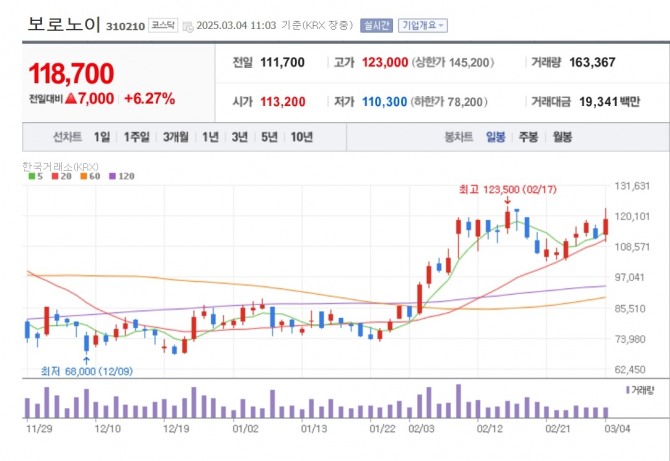
Task: Click the purple 거래량 volume legend icon
Action: click(x=628, y=389)
